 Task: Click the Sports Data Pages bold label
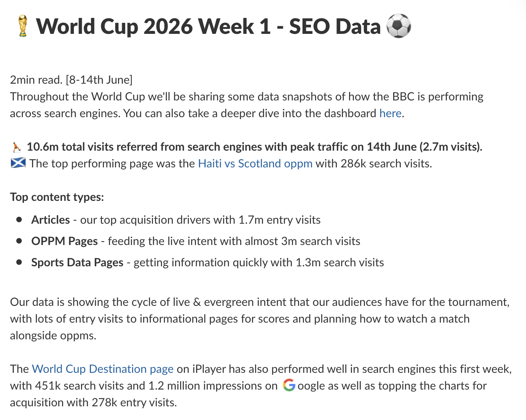tap(77, 262)
